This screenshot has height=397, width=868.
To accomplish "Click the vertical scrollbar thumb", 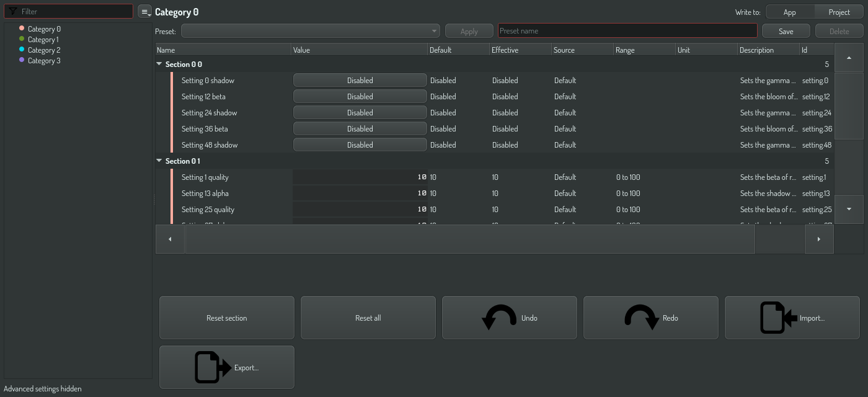I will point(849,106).
